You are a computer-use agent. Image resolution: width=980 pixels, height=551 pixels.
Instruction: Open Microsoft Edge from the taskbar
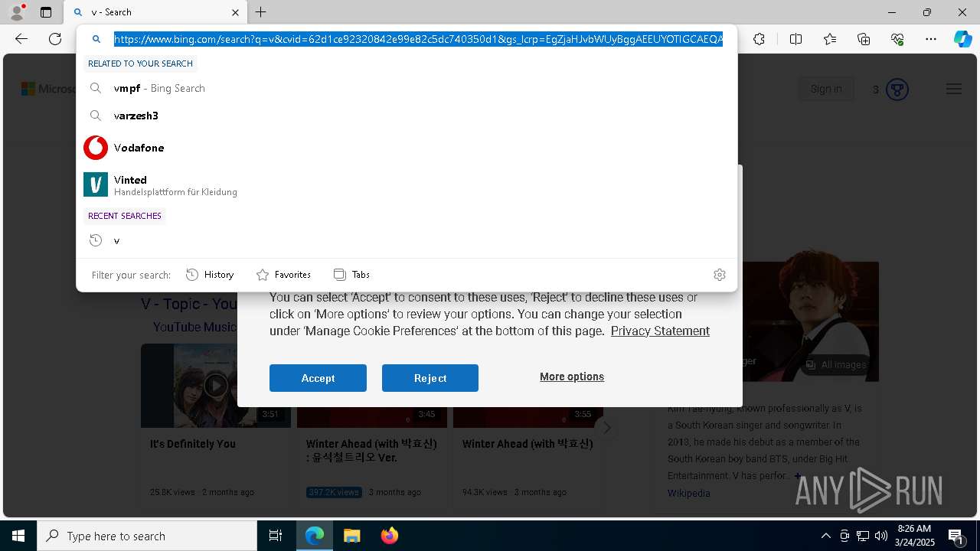(x=315, y=536)
